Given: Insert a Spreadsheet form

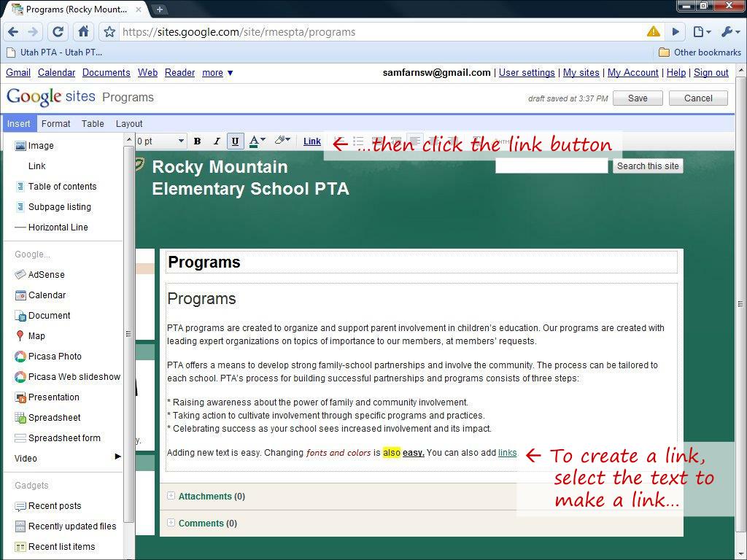Looking at the screenshot, I should pyautogui.click(x=58, y=438).
